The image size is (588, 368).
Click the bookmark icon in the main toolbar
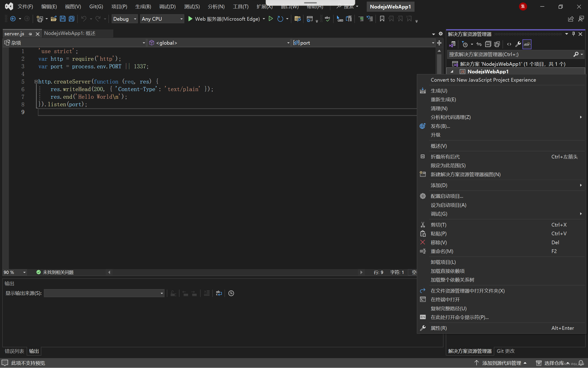click(382, 19)
